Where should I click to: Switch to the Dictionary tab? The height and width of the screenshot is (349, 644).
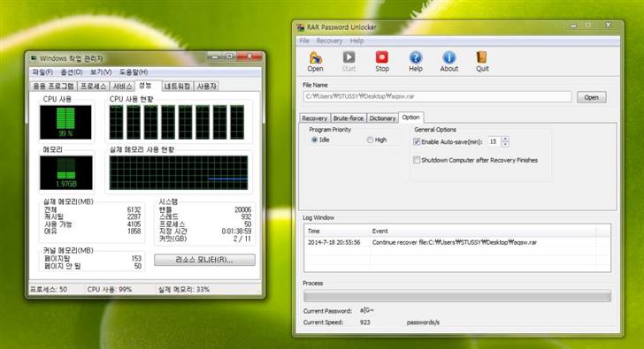(x=382, y=118)
